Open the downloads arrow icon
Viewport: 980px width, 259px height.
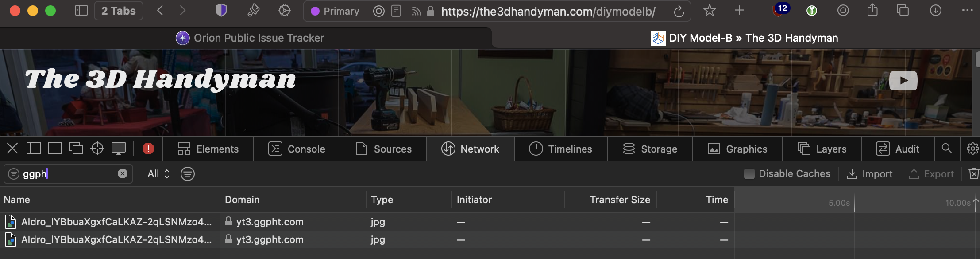(x=935, y=11)
